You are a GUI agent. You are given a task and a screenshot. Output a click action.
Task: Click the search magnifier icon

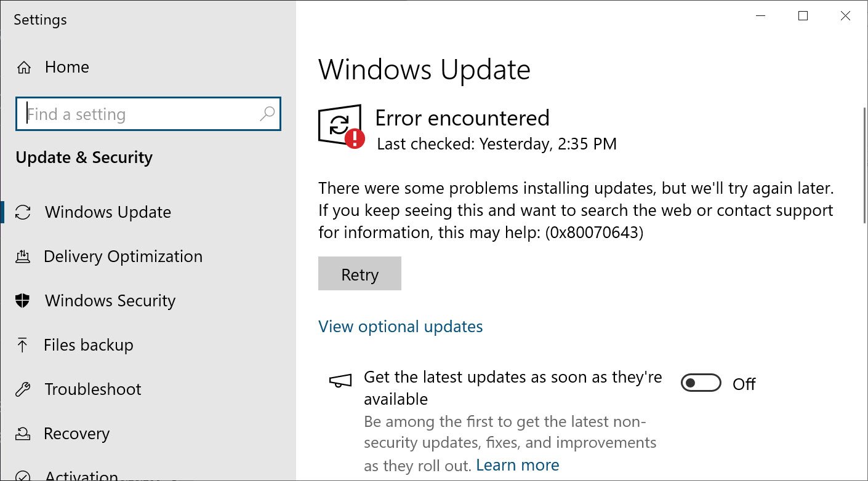pyautogui.click(x=267, y=114)
